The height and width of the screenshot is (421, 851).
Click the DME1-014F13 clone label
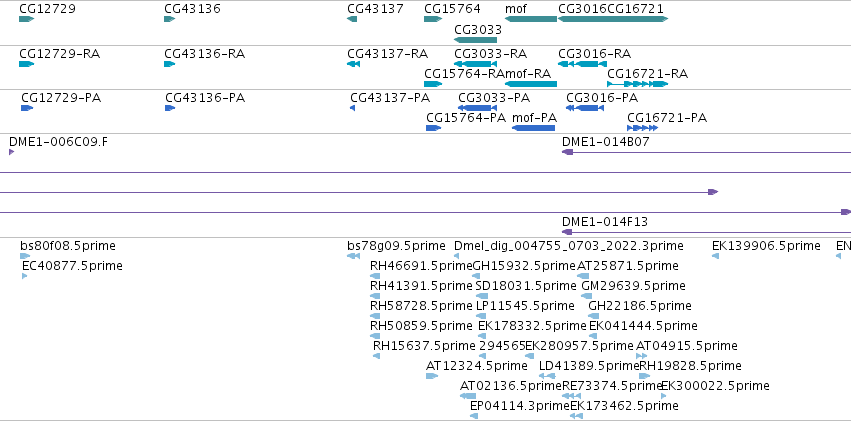605,222
